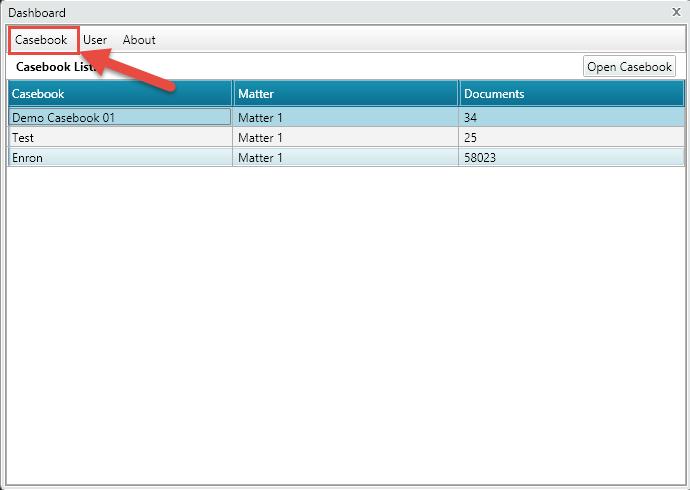Click Matter 1 in the Test row

click(346, 137)
